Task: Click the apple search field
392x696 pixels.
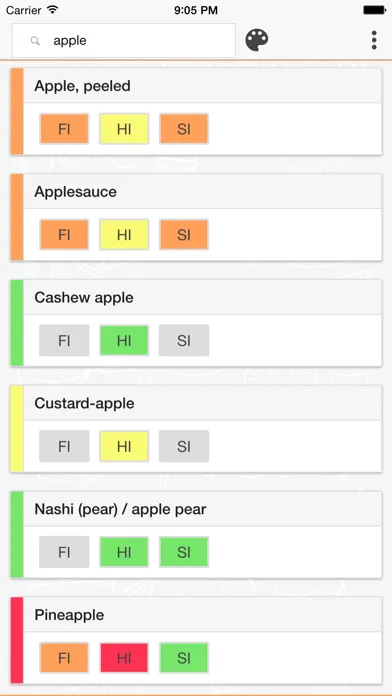Action: 124,41
